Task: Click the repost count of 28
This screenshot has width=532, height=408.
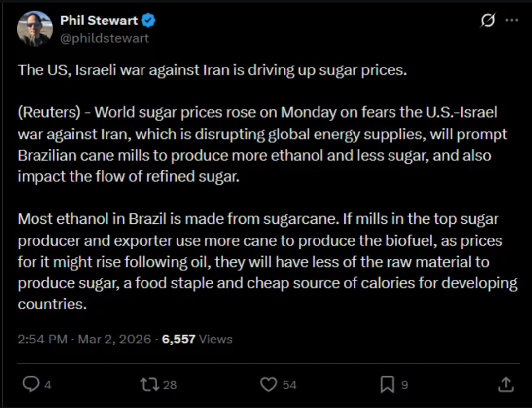Action: (x=170, y=385)
